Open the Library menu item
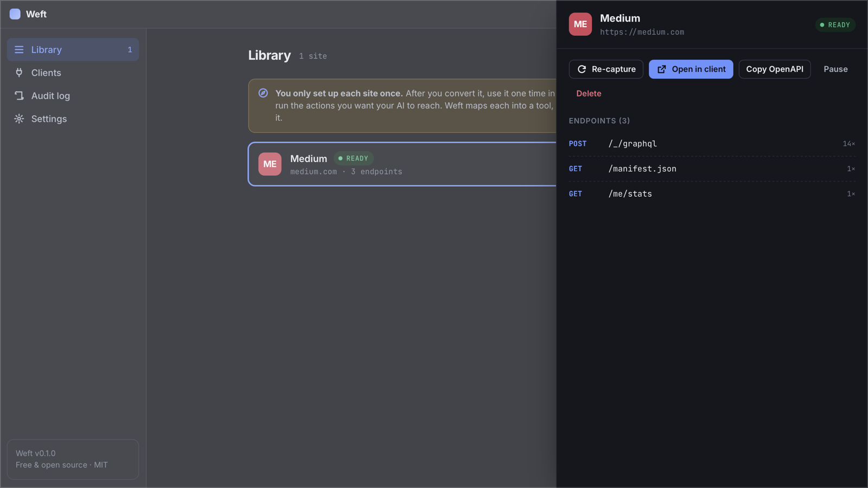 [73, 49]
